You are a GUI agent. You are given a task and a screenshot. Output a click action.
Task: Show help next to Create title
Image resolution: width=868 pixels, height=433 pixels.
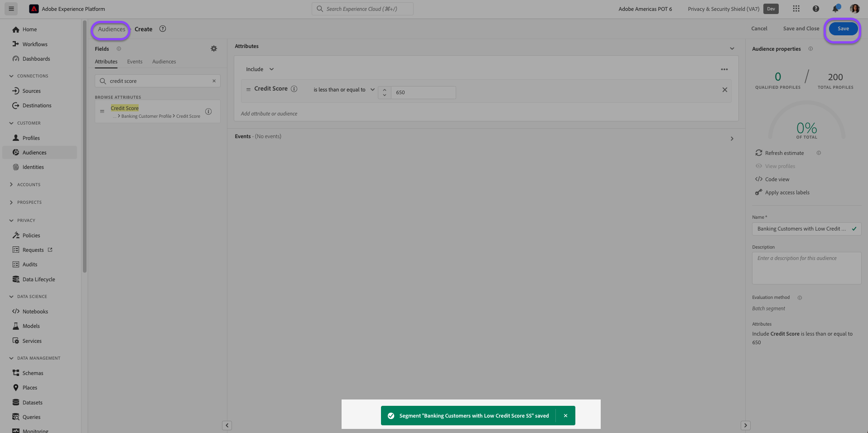click(x=163, y=29)
